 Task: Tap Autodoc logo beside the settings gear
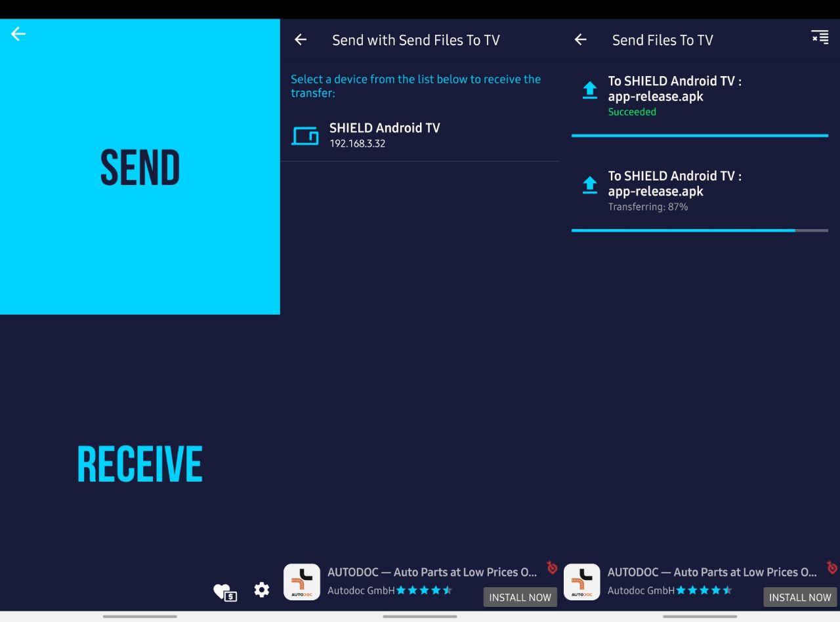[302, 582]
